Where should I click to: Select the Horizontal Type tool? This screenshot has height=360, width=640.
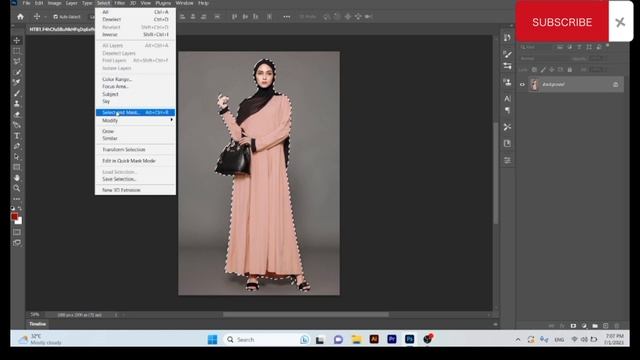point(17,136)
